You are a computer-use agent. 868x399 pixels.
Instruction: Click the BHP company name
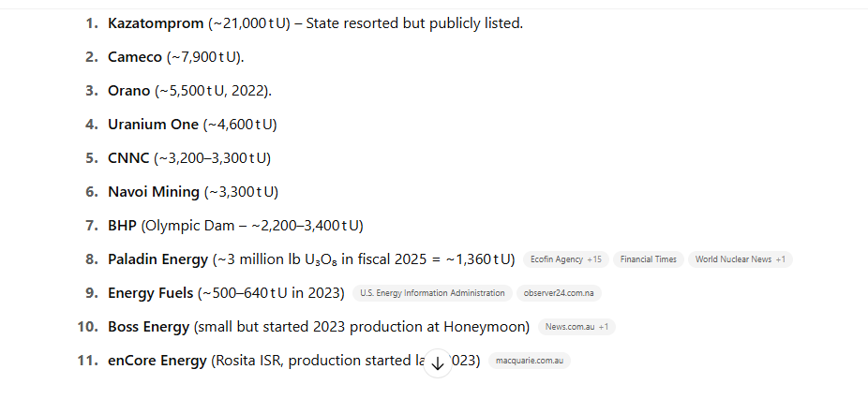point(122,225)
